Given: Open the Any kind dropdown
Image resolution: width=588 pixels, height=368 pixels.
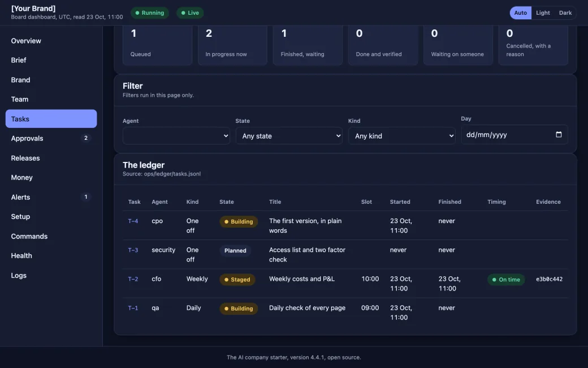Looking at the screenshot, I should coord(401,135).
